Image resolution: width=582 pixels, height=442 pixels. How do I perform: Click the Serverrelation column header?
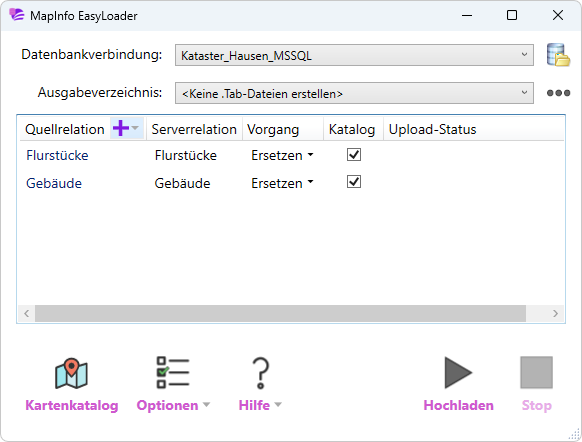[194, 129]
